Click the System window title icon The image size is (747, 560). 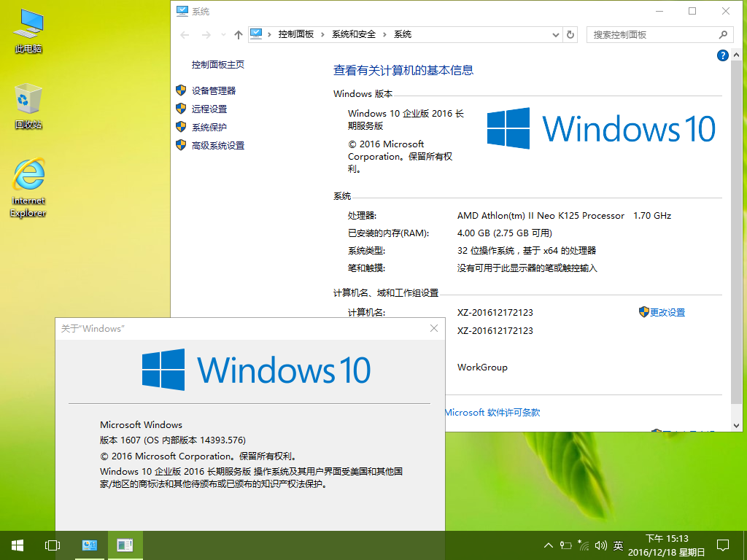coord(182,11)
